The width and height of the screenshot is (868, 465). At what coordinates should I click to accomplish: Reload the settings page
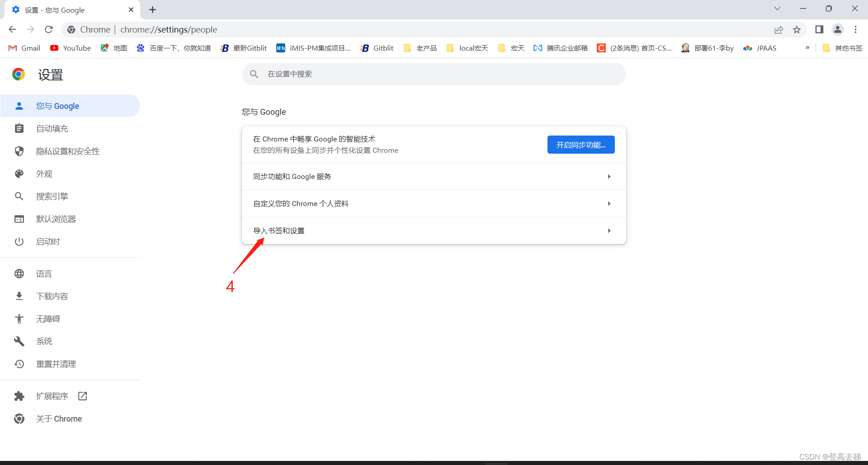pyautogui.click(x=49, y=29)
